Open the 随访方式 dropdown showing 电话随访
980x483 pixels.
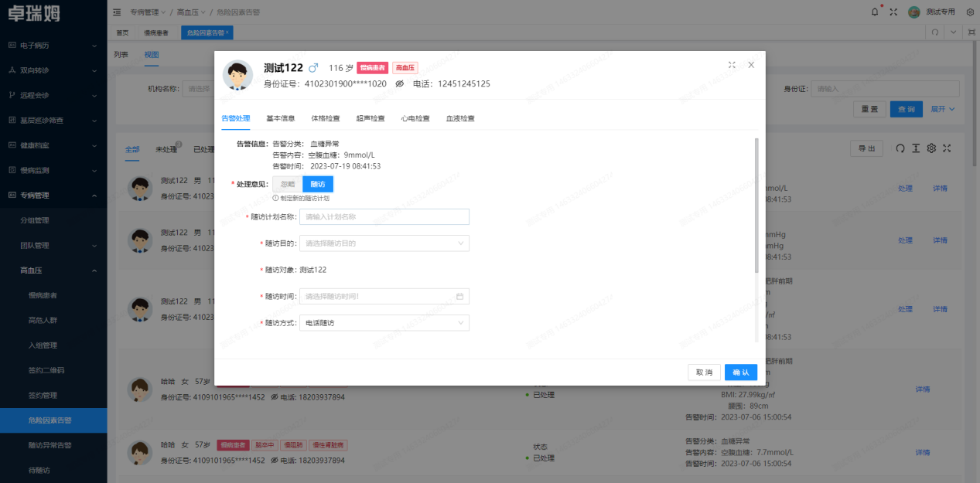coord(384,323)
